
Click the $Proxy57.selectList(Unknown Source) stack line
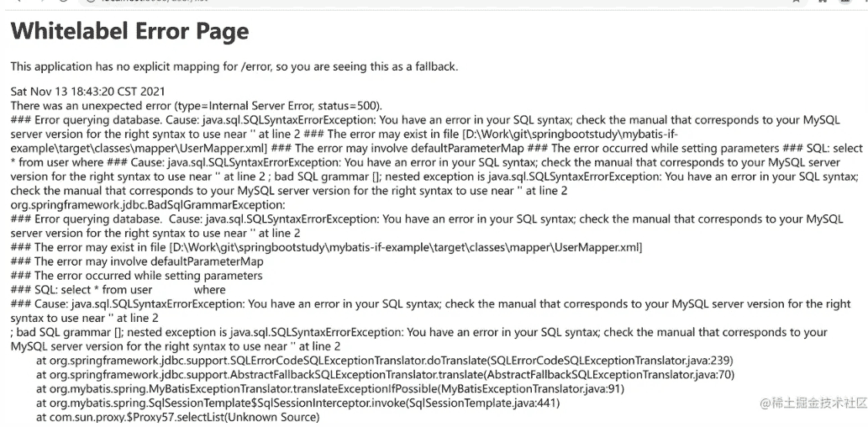click(x=178, y=417)
